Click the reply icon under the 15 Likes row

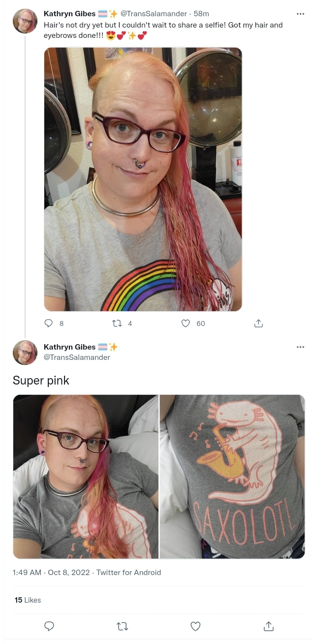pyautogui.click(x=49, y=626)
